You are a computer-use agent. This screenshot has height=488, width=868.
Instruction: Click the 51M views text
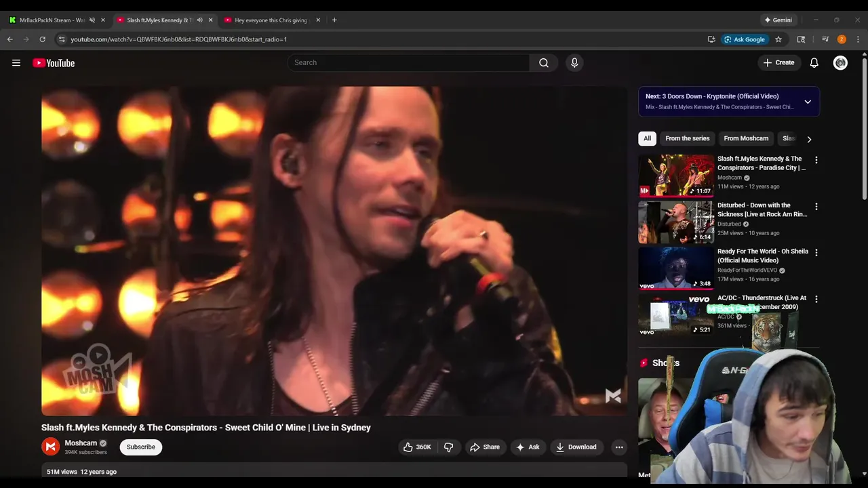pos(62,472)
